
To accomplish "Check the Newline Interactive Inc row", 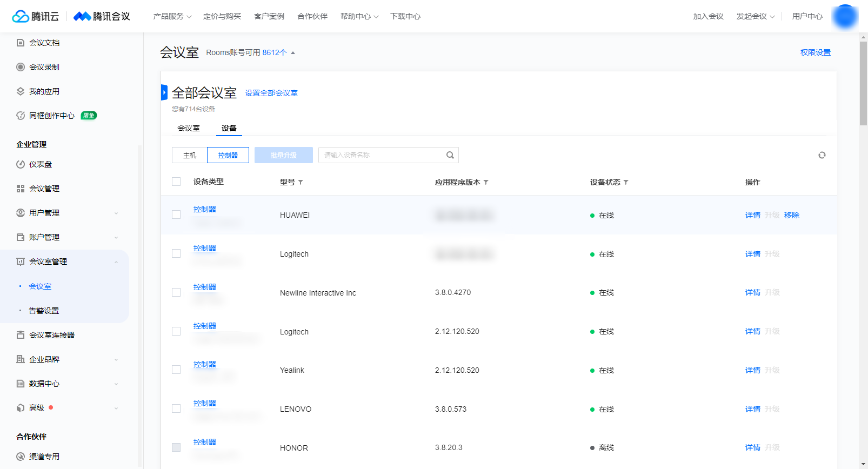I will (176, 292).
